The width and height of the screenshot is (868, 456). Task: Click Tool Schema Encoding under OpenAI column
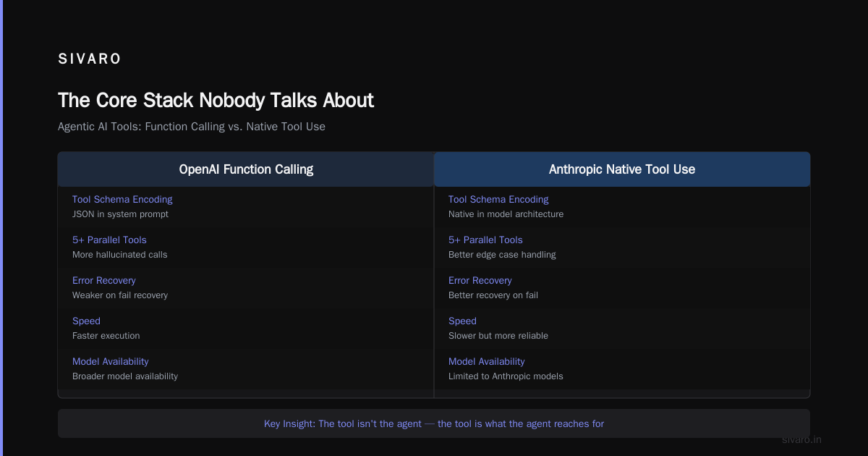tap(122, 199)
